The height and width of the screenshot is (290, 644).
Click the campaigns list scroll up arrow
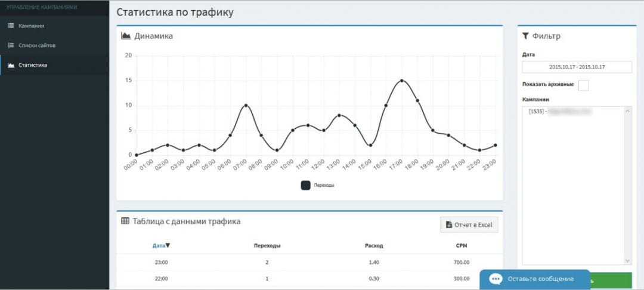628,110
